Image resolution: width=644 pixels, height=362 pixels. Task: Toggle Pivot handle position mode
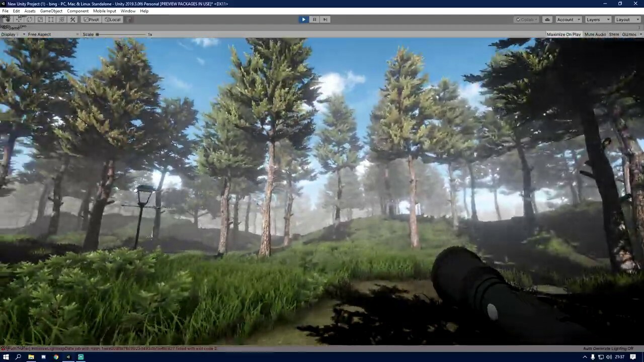pyautogui.click(x=91, y=20)
